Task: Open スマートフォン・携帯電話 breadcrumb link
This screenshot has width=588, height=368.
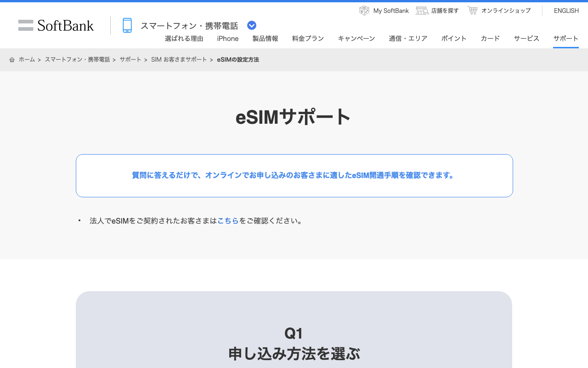Action: point(77,60)
